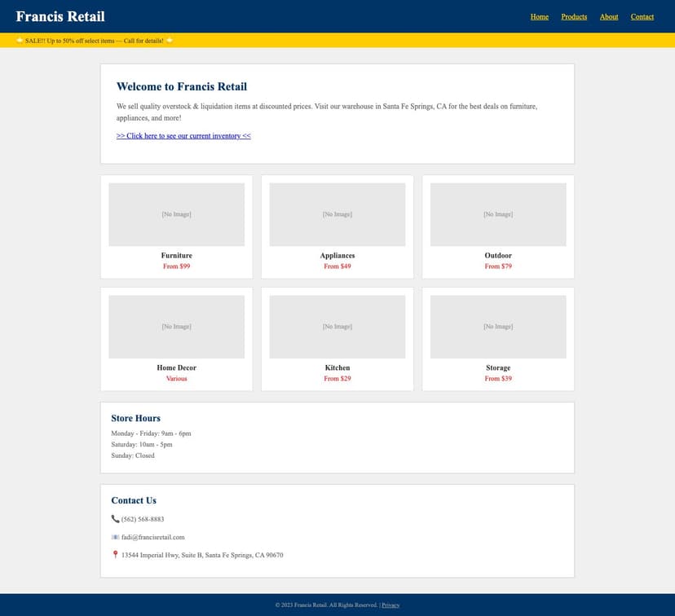This screenshot has width=675, height=616.
Task: Open the Home navigation link
Action: click(x=539, y=16)
